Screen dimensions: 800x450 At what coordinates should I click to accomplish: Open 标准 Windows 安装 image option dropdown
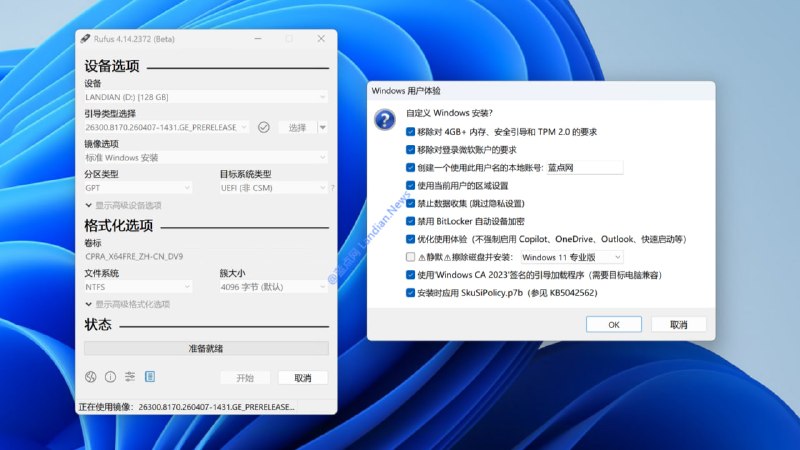[206, 158]
